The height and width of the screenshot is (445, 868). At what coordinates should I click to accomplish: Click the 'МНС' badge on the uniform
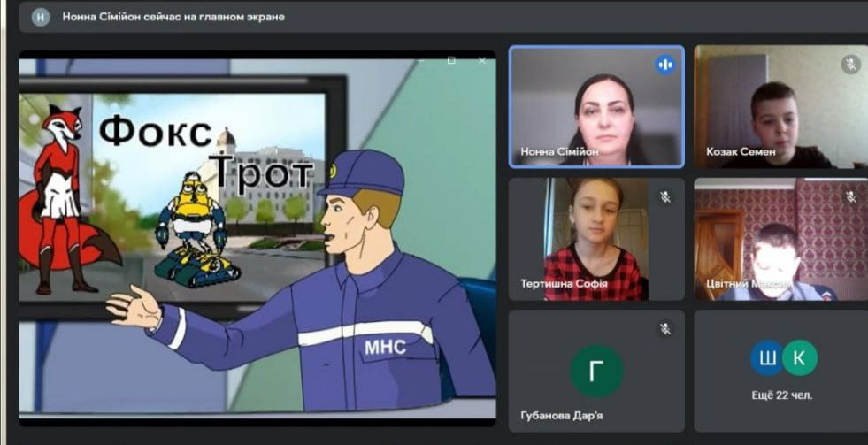[x=385, y=347]
